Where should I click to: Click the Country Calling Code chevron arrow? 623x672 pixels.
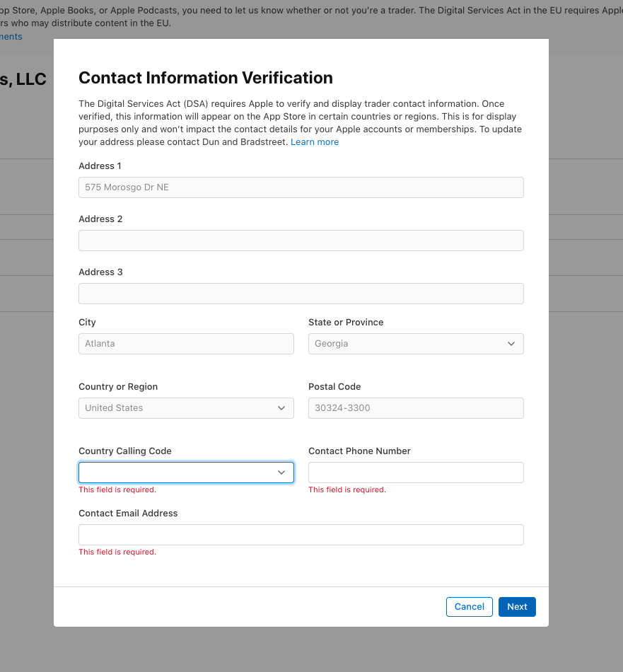[x=281, y=473]
